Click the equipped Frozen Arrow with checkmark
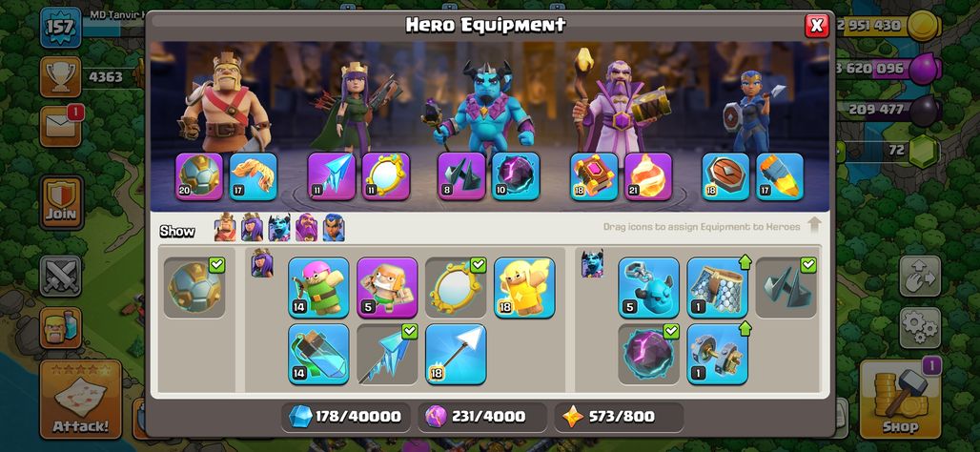 tap(387, 353)
